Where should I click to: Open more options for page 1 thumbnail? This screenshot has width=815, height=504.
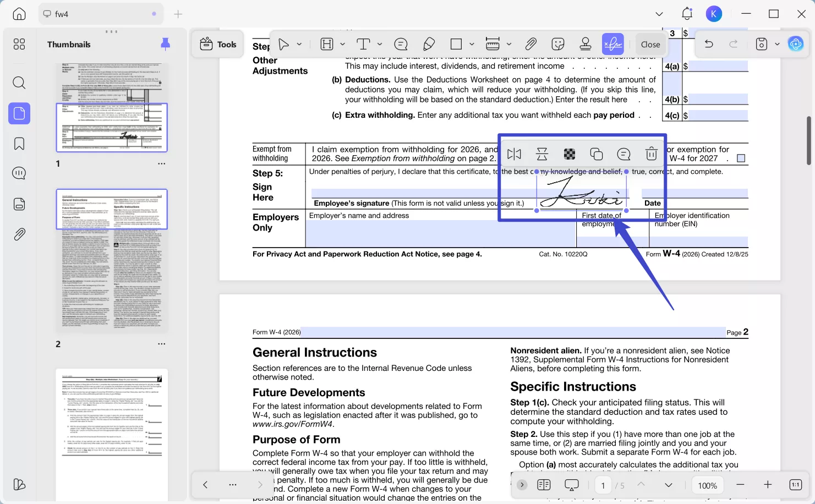(x=161, y=163)
